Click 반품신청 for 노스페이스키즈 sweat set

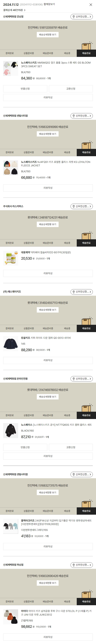pyautogui.click(x=25, y=89)
